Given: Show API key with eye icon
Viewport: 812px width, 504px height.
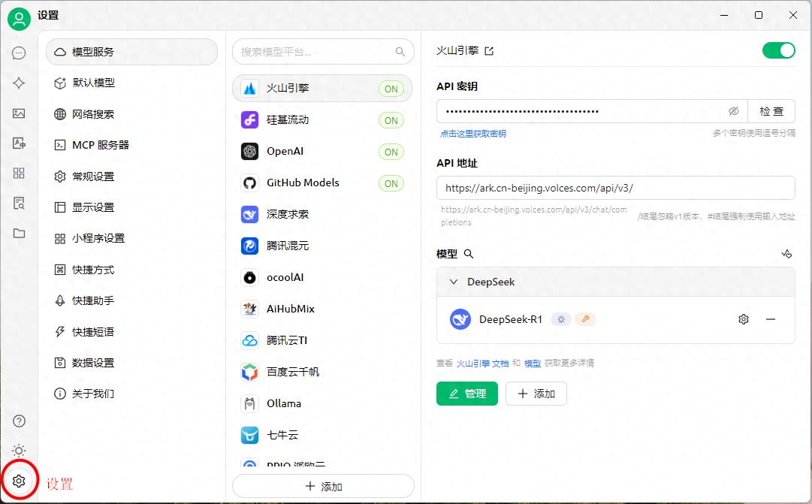Looking at the screenshot, I should tap(733, 111).
